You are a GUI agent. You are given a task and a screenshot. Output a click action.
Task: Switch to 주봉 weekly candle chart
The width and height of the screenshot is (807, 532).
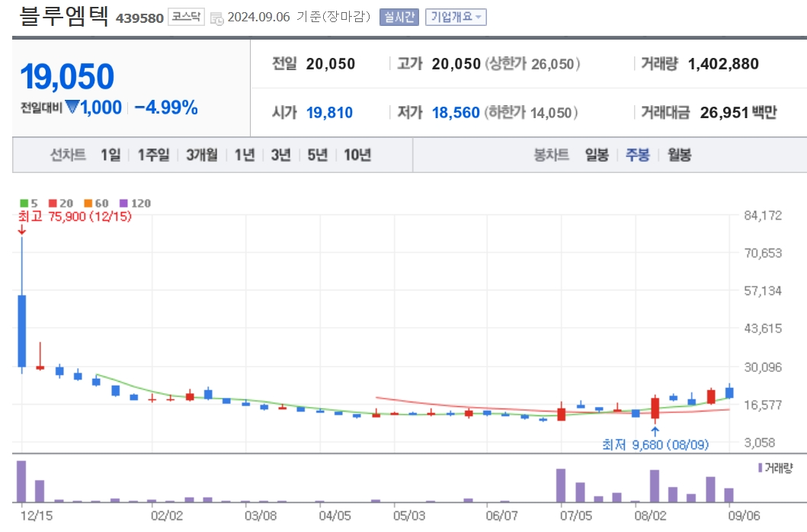[x=638, y=155]
